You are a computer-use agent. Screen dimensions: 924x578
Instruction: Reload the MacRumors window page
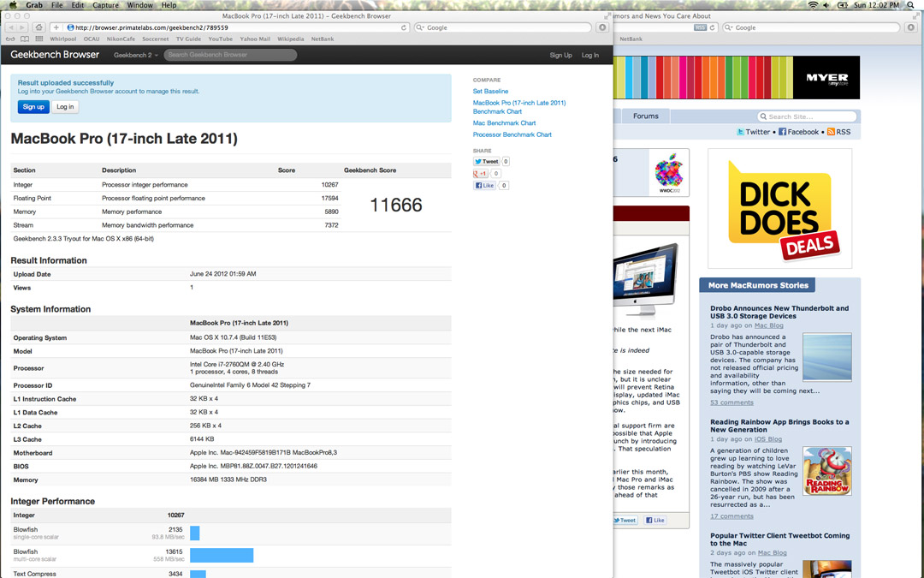[x=713, y=27]
